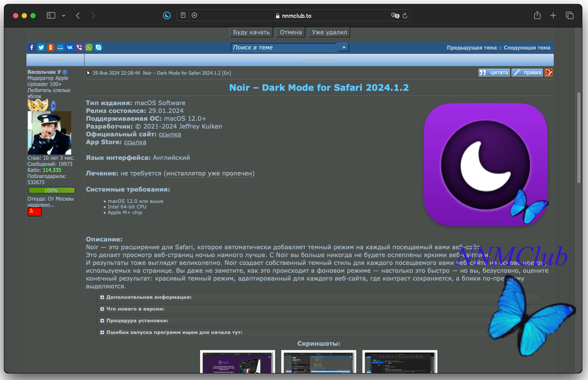Go forward to the next page
Image resolution: width=588 pixels, height=380 pixels.
[x=93, y=16]
